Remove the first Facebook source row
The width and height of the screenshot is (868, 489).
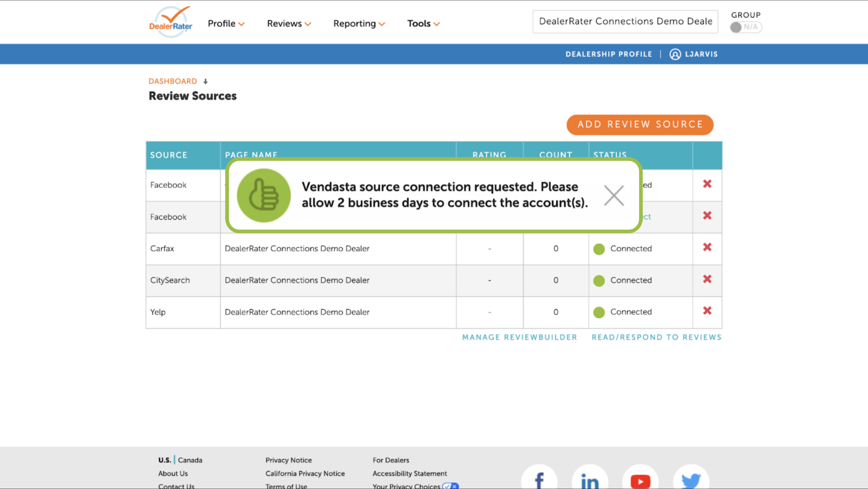coord(707,184)
